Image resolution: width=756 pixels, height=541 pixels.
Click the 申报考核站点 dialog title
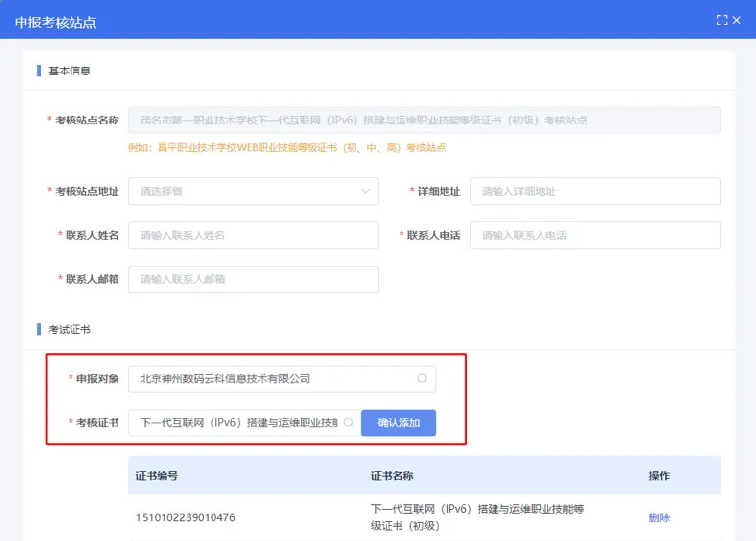(56, 23)
